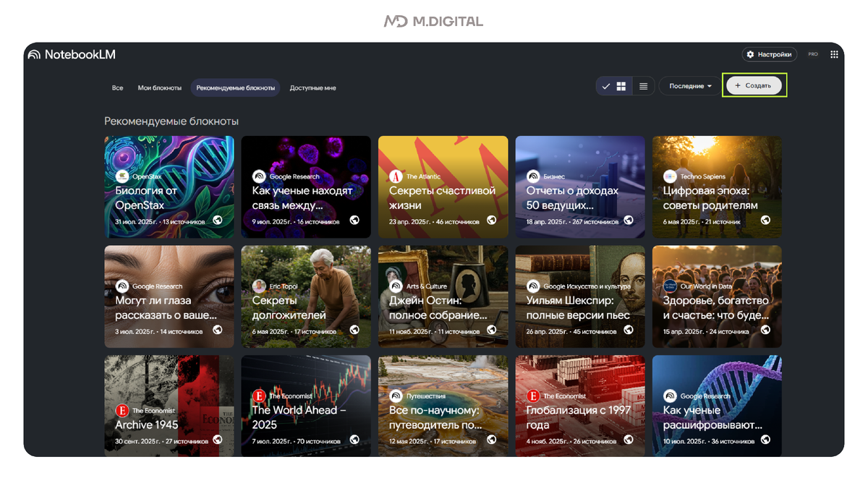Click globe icon on The World Ahead card
Viewport: 868px width, 488px height.
coord(354,440)
